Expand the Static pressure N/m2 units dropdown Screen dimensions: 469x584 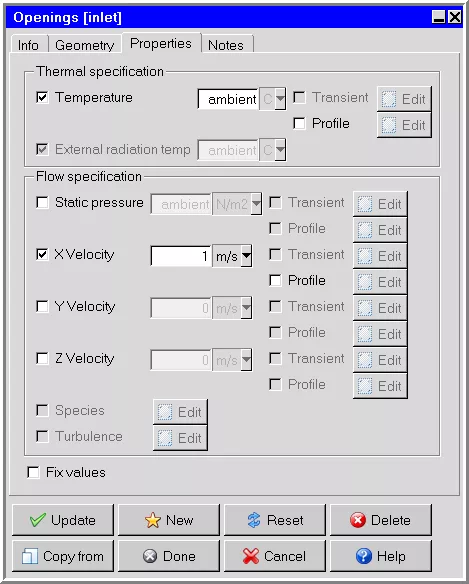click(x=256, y=204)
